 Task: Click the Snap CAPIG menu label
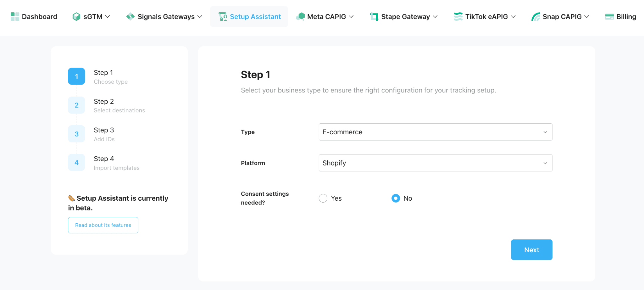point(562,17)
